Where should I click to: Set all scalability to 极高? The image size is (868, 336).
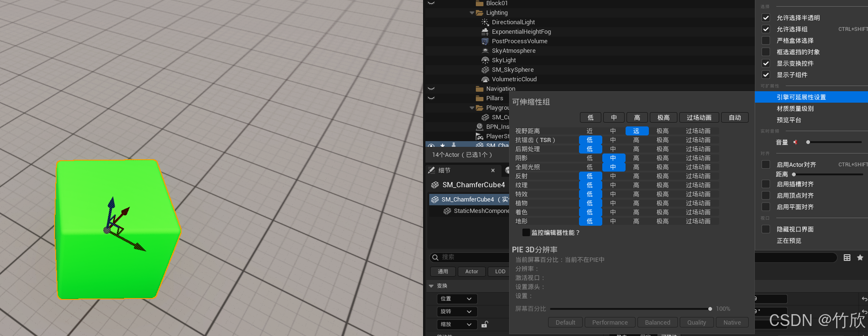pyautogui.click(x=664, y=117)
